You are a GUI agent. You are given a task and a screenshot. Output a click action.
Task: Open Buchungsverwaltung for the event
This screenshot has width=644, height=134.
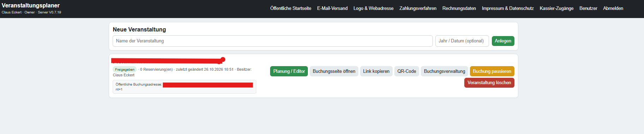click(x=445, y=71)
